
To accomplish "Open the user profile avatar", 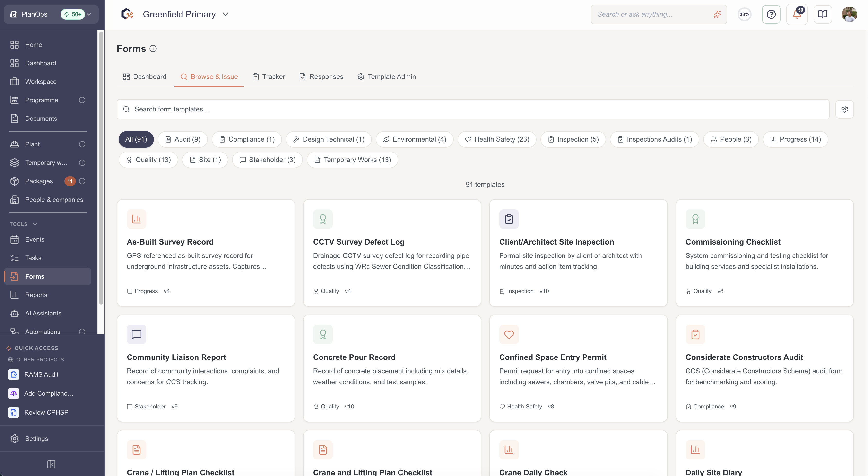I will (849, 15).
